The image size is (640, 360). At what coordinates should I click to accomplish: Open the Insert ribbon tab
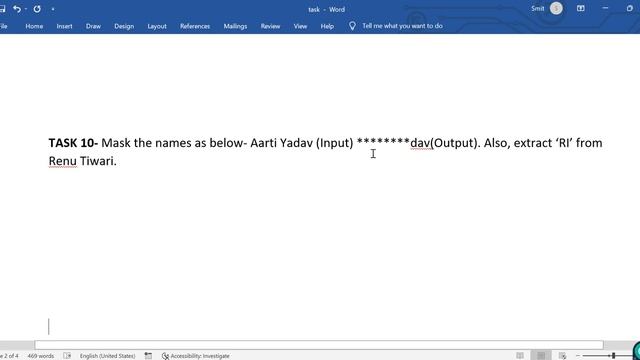64,26
